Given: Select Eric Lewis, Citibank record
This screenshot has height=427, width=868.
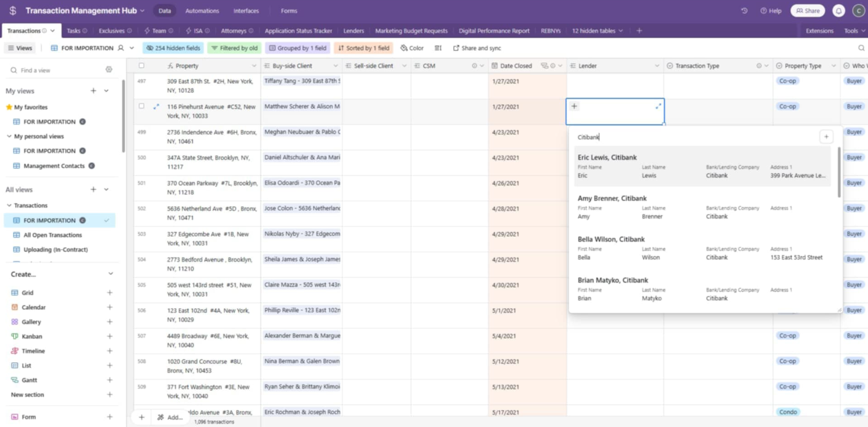Looking at the screenshot, I should 702,166.
